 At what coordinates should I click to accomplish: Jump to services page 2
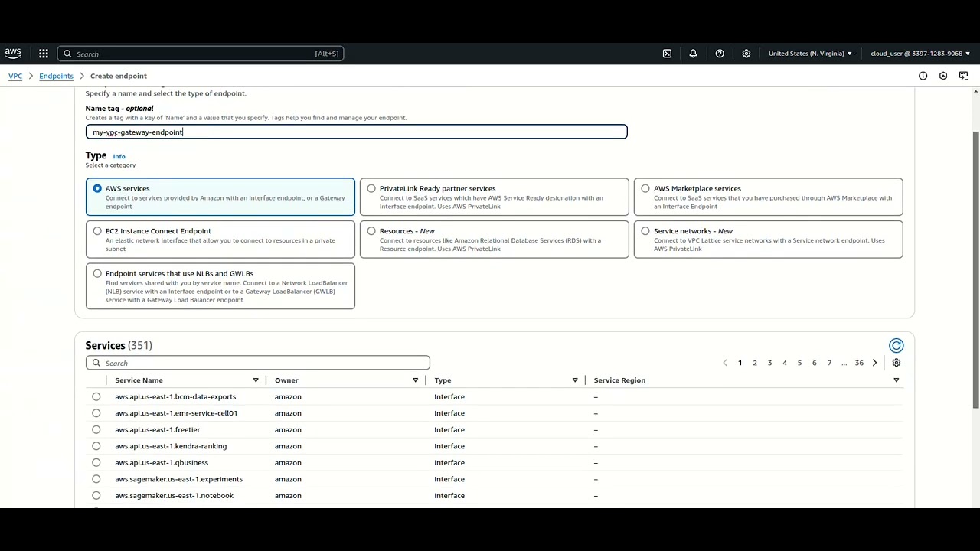755,363
